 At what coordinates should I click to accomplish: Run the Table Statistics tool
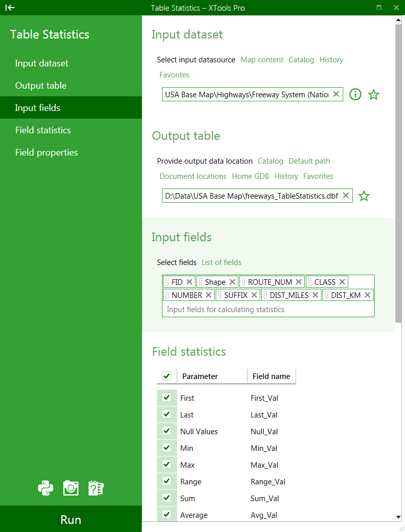tap(71, 519)
